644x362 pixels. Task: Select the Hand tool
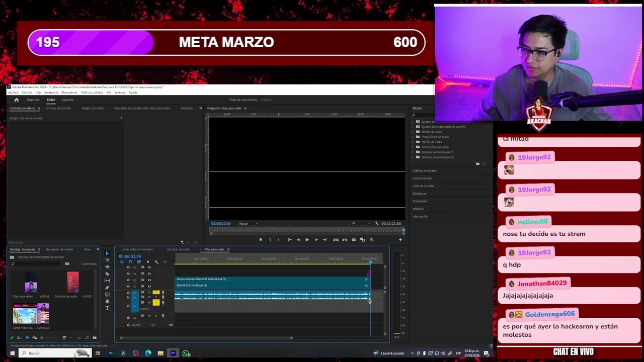(107, 301)
